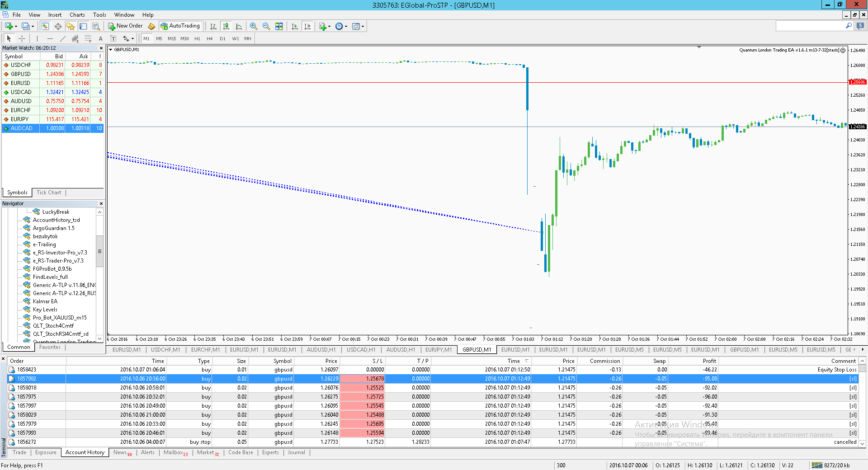The height and width of the screenshot is (470, 868).
Task: Zoom out on the chart
Action: pyautogui.click(x=266, y=26)
